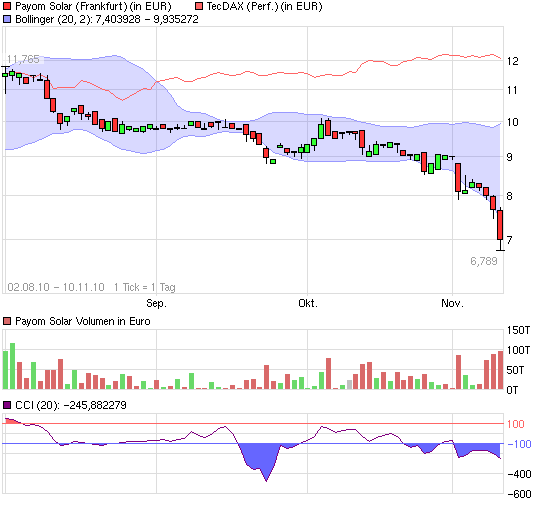
Task: Click price axis value 12
Action: coord(513,61)
